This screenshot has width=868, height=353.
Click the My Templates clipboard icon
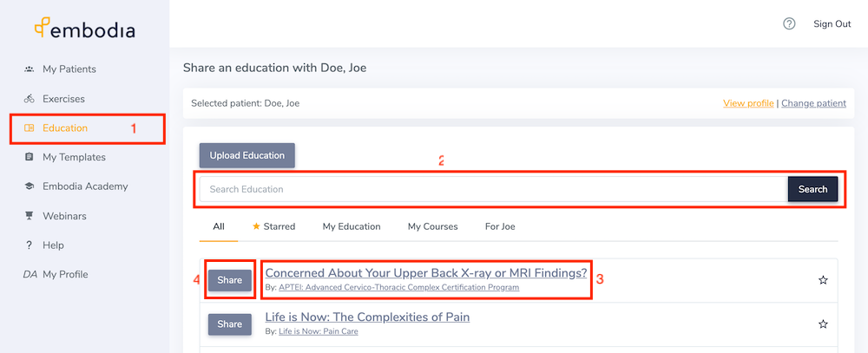tap(30, 157)
